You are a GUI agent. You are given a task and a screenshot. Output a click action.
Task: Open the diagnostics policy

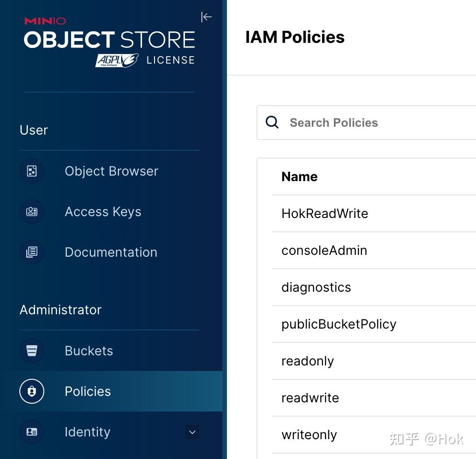tap(316, 287)
